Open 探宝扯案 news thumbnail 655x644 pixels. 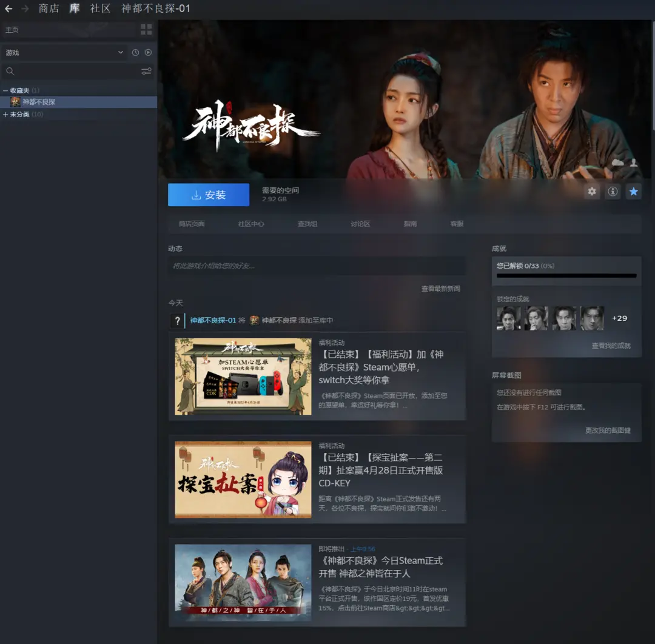tap(243, 480)
